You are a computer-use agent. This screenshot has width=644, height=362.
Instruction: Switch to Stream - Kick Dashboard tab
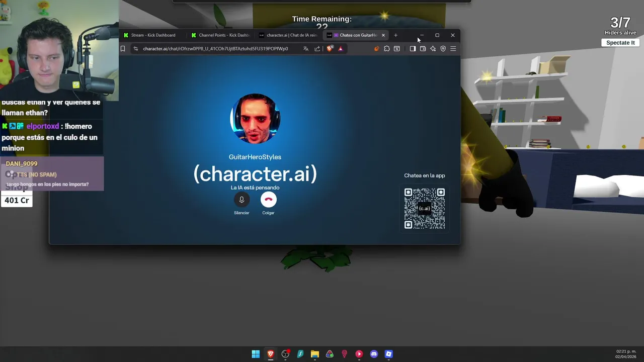coord(153,35)
